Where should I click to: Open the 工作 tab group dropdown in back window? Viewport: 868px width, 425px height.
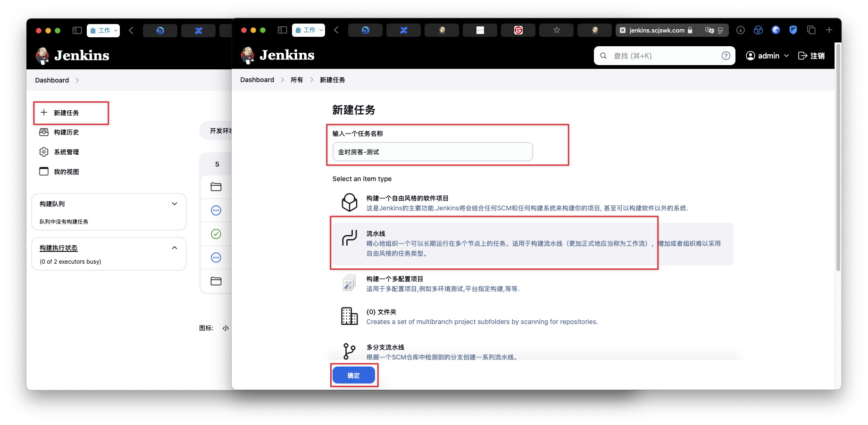pos(103,30)
